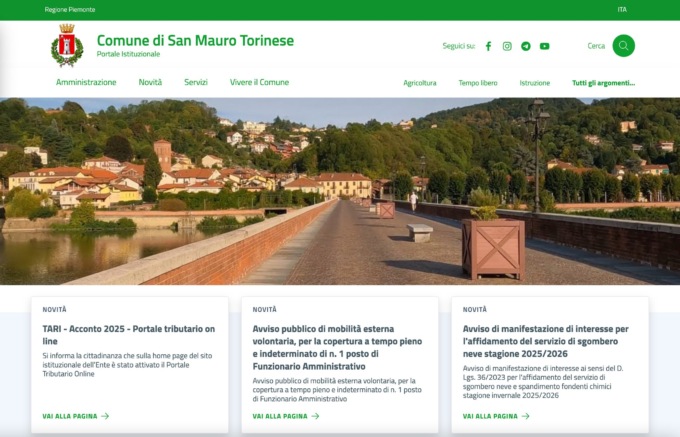Follow the Regione Piemonte link
680x437 pixels.
(70, 10)
